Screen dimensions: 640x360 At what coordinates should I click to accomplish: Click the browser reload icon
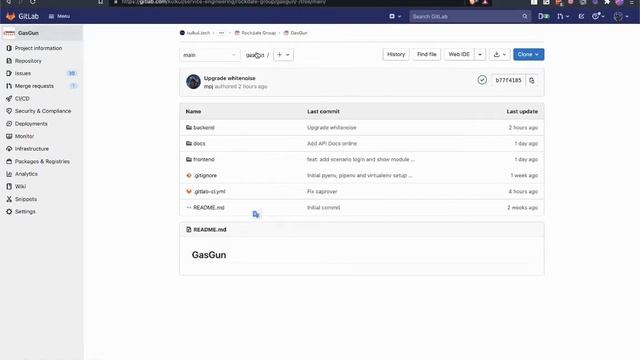(33, 2)
